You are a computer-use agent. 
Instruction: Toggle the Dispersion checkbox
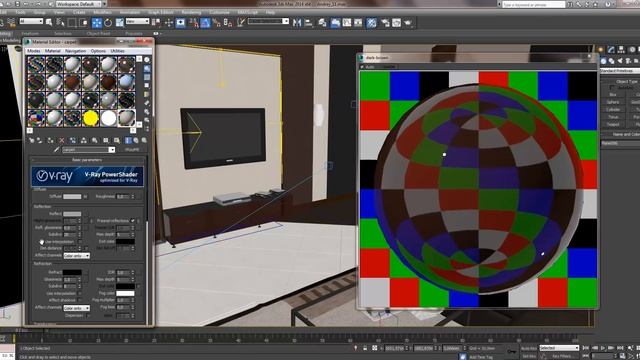pos(89,315)
